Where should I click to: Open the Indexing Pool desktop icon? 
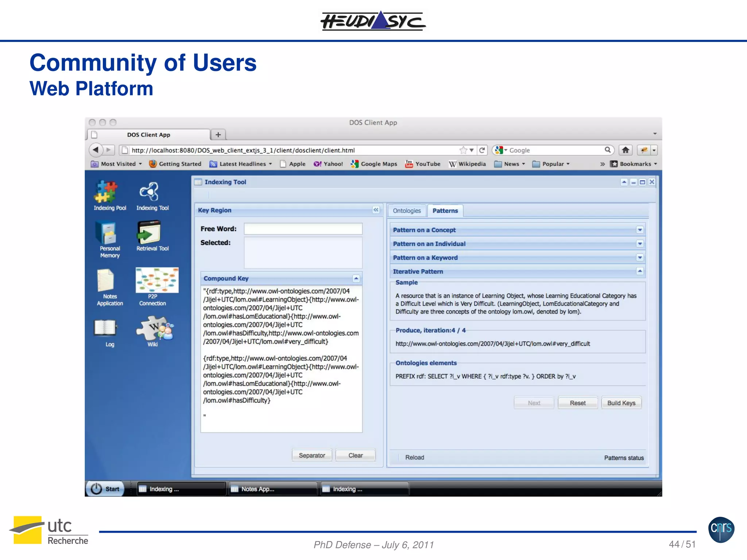[109, 195]
